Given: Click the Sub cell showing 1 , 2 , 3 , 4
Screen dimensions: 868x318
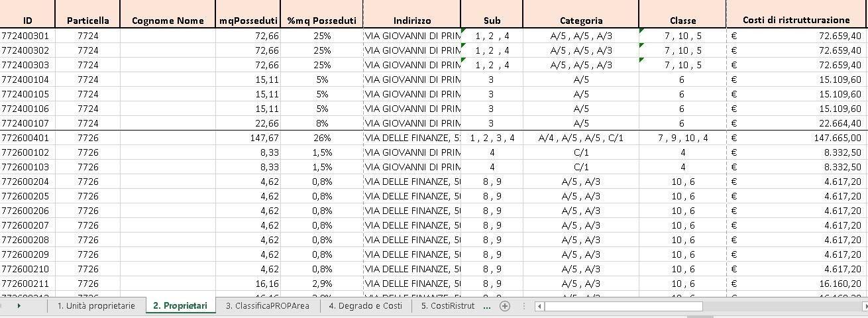Looking at the screenshot, I should click(x=492, y=138).
